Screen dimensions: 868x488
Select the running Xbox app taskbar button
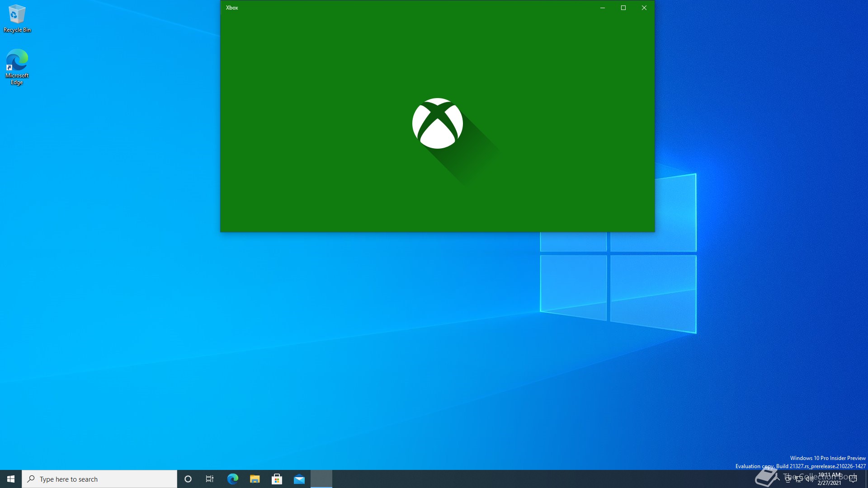pyautogui.click(x=321, y=479)
